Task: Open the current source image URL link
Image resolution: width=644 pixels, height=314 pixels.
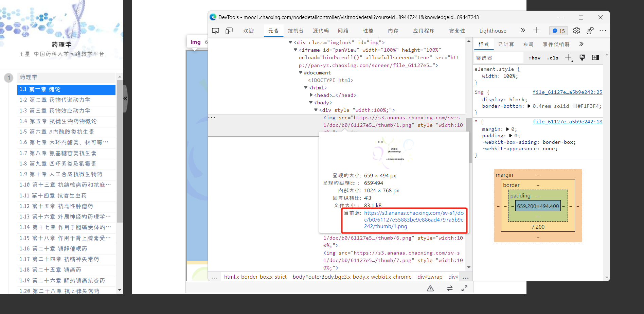Action: (414, 220)
